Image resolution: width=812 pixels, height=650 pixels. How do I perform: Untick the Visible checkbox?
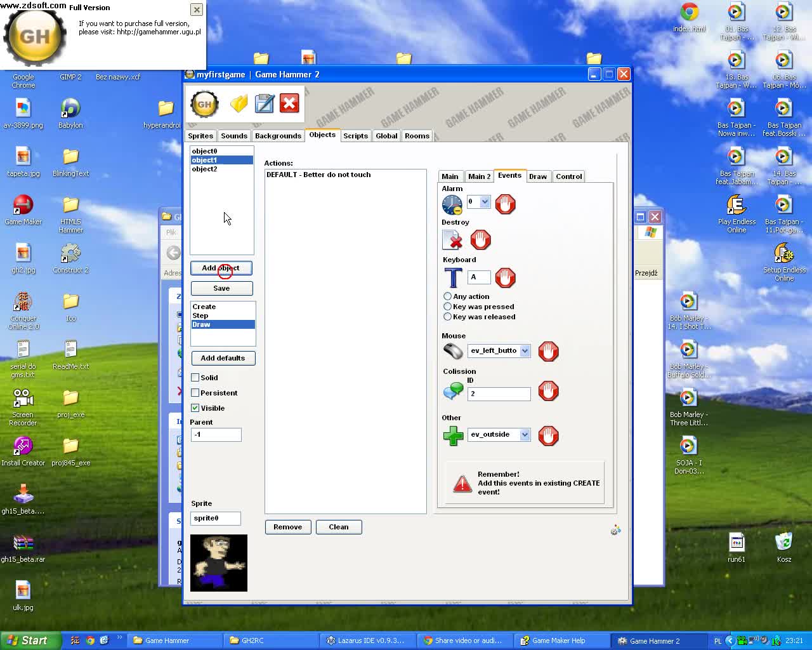point(195,408)
